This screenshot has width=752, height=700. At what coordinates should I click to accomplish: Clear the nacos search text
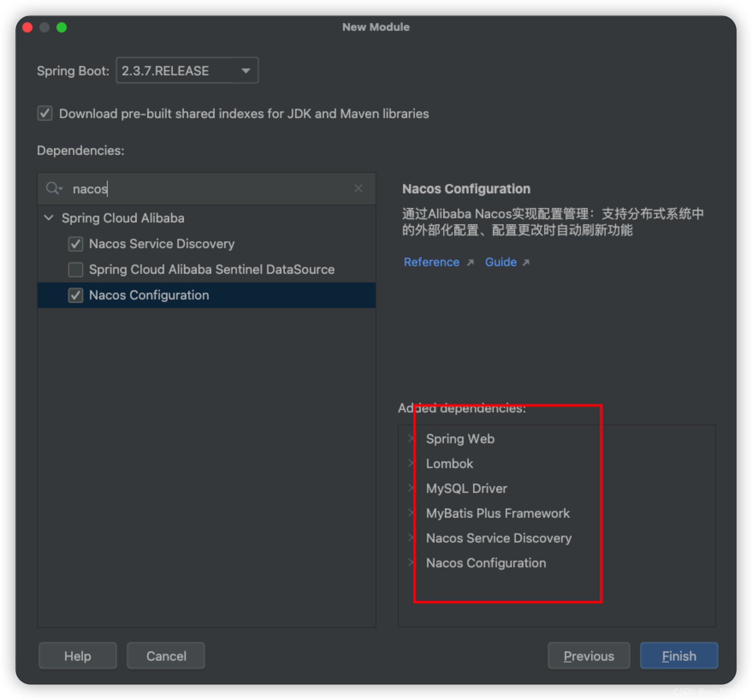tap(358, 188)
